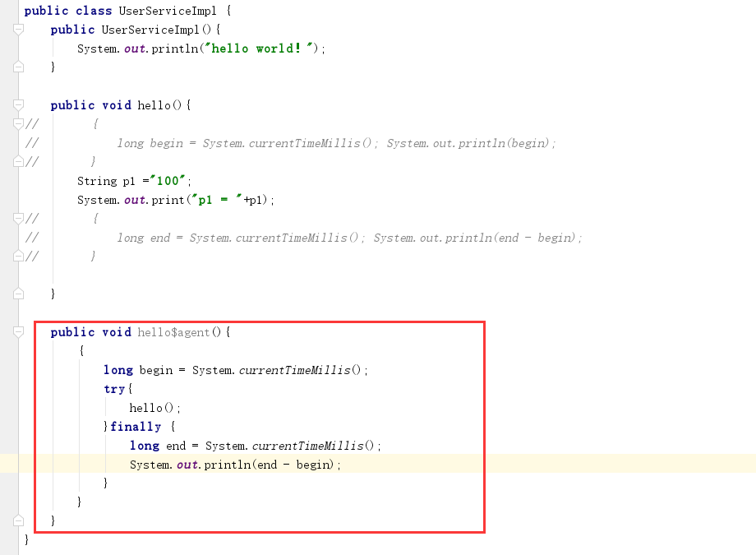Image resolution: width=756 pixels, height=555 pixels.
Task: Place the cursor on the constructor name UserServiceImpl()
Action: (x=156, y=30)
